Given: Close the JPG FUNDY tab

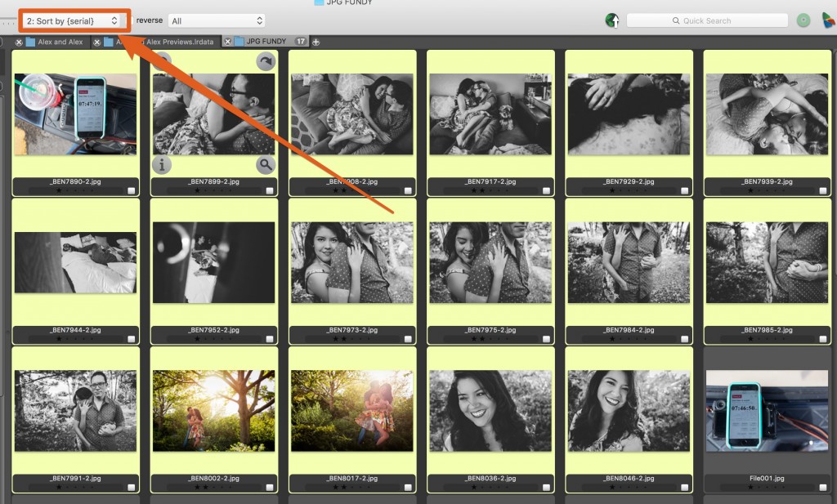Looking at the screenshot, I should [227, 42].
